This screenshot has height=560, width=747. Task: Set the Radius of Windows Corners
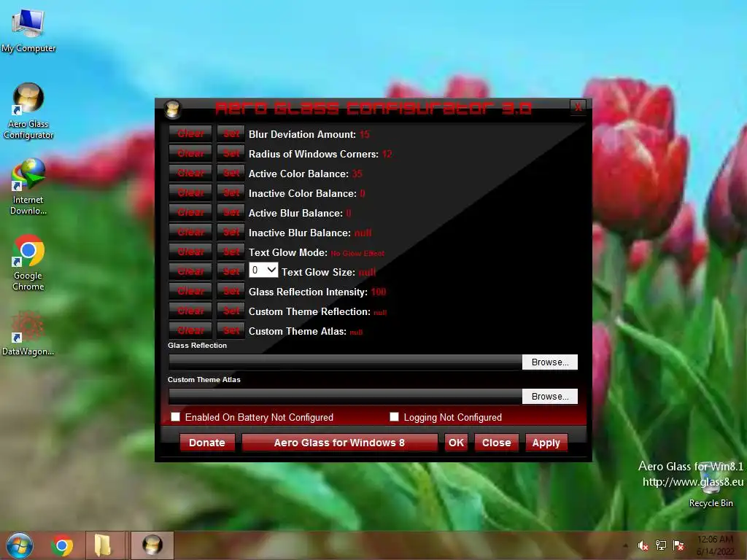point(231,153)
